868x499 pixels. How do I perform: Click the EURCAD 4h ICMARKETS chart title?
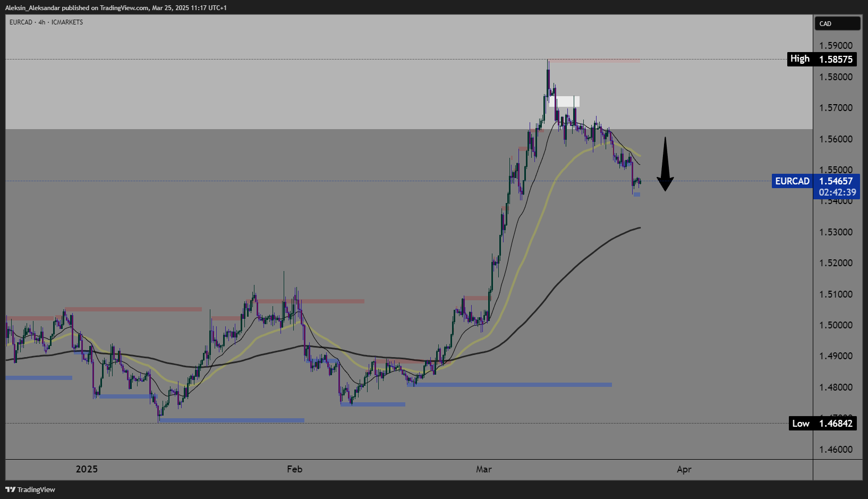(46, 22)
